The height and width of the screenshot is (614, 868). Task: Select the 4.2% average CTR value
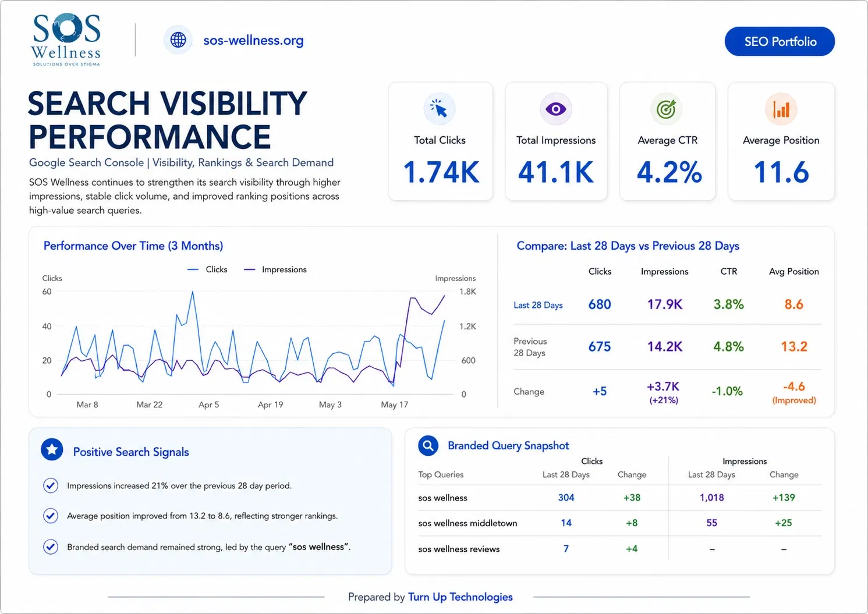669,172
